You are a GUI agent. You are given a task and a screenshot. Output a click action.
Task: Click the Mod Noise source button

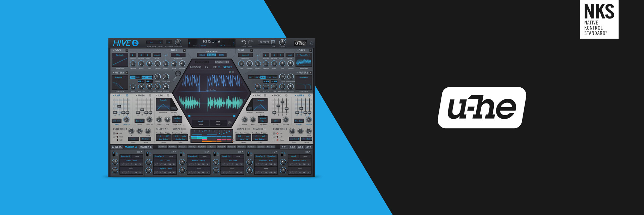[x=271, y=147]
